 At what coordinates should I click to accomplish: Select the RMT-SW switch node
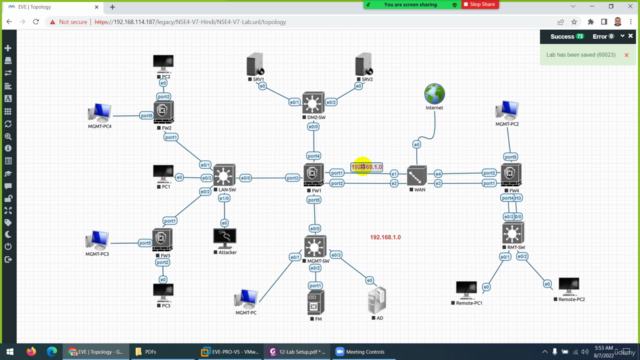click(x=513, y=233)
